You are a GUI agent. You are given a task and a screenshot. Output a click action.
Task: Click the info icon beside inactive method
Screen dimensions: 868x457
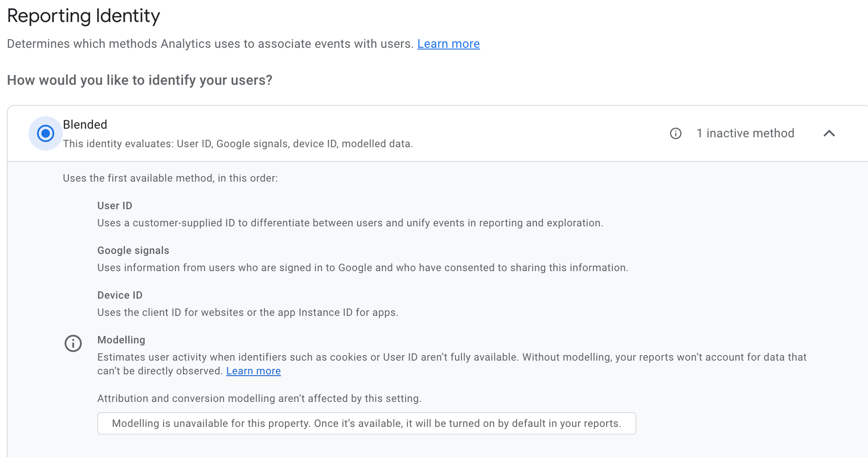675,133
